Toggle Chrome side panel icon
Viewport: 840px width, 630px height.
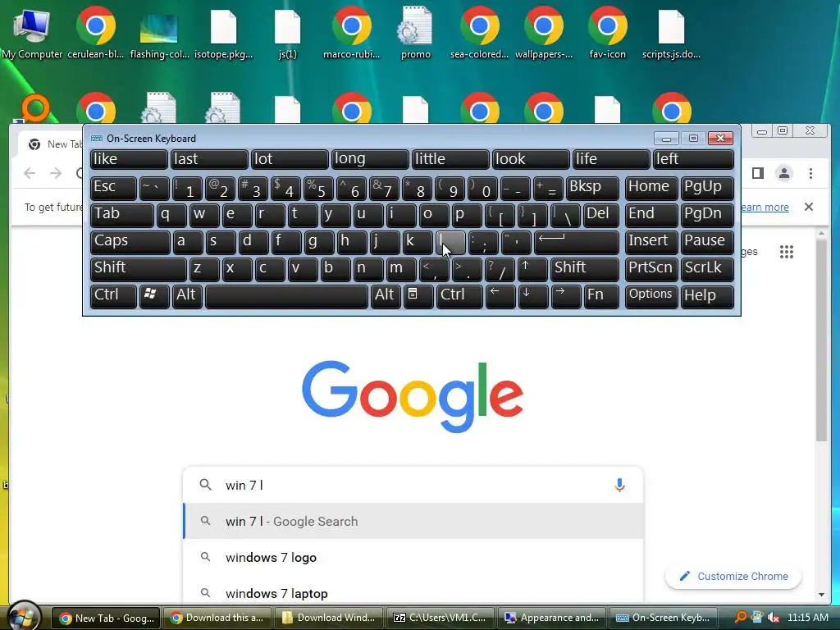[x=757, y=173]
